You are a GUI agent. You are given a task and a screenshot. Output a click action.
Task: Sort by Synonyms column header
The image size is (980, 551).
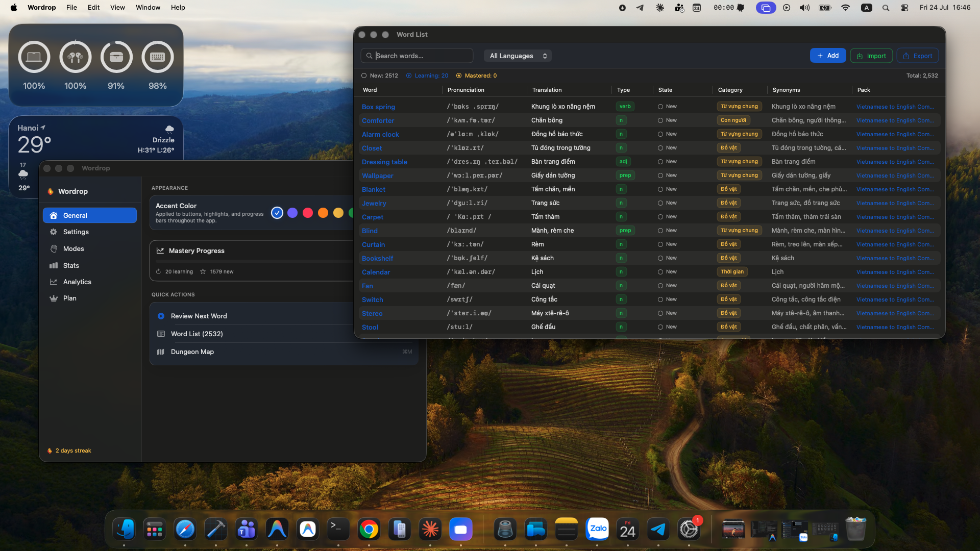[787, 90]
